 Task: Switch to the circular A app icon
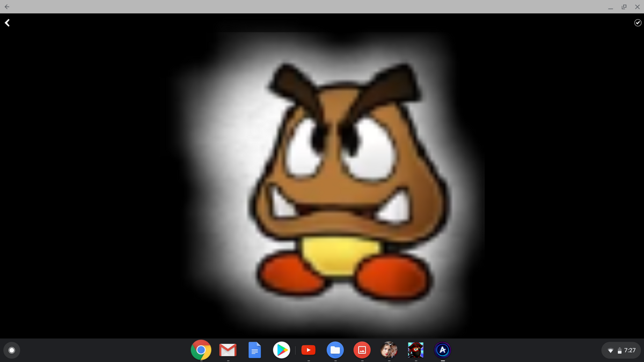tap(443, 350)
